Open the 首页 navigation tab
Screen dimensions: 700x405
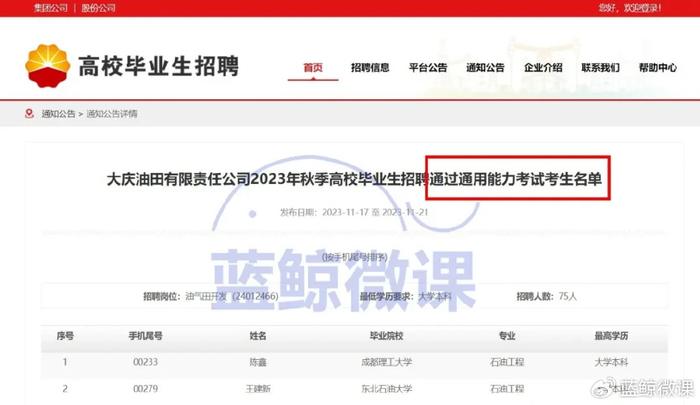point(313,67)
